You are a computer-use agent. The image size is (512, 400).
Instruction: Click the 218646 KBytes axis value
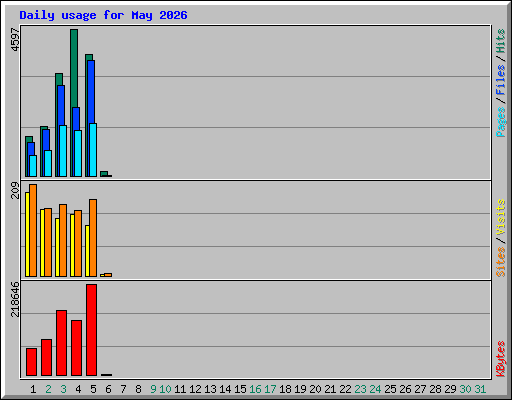click(x=15, y=299)
